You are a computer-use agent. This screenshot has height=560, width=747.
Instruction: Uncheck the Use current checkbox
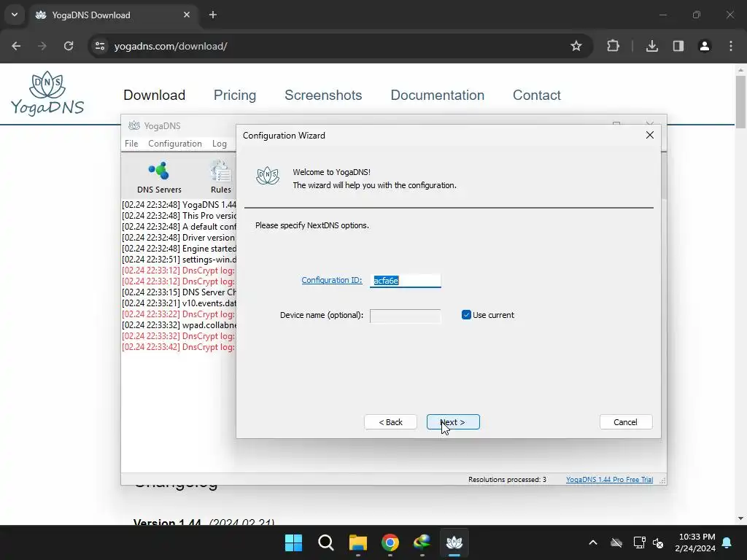click(x=466, y=315)
